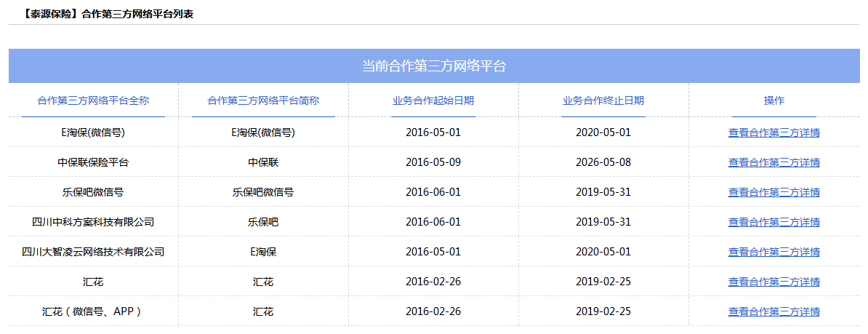Select the 四川中科方案科技有限公司 cell
The image size is (868, 334).
point(93,222)
